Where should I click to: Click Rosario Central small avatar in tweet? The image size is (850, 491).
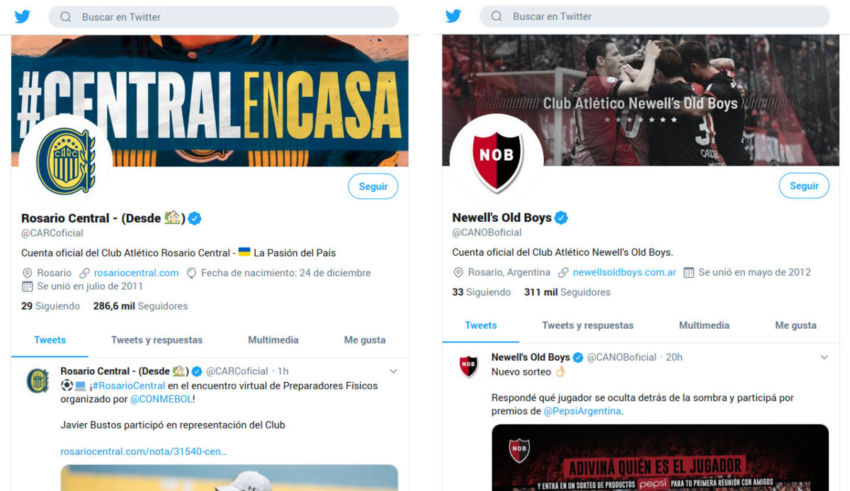point(38,380)
